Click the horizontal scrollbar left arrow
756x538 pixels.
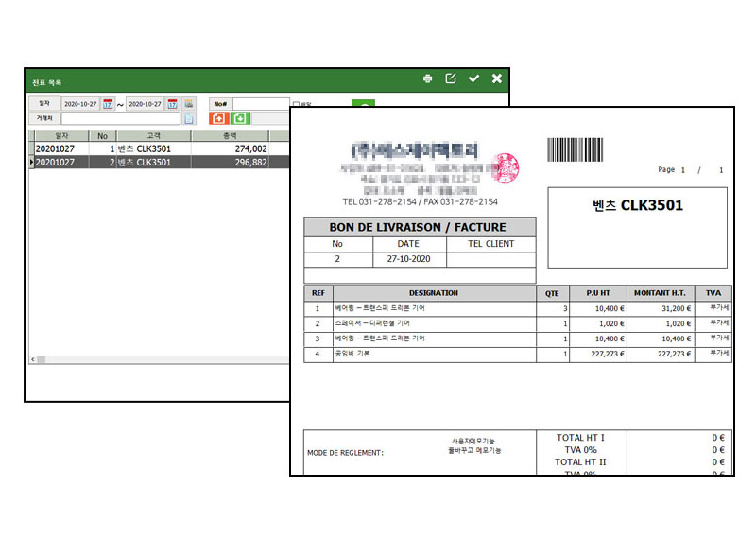pos(33,359)
